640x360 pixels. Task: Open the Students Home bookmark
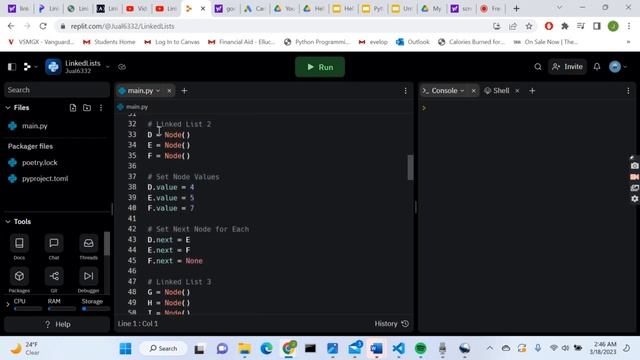tap(109, 42)
